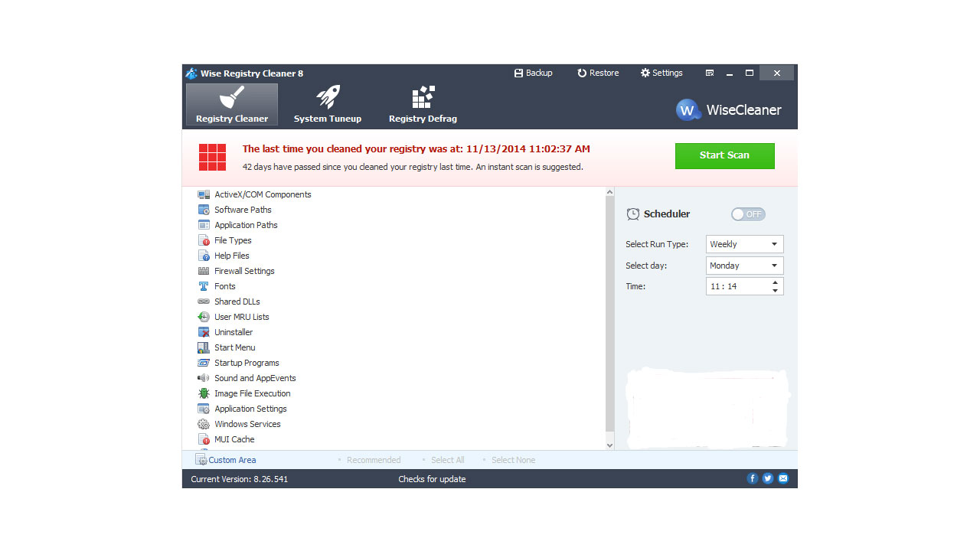This screenshot has height=551, width=980.
Task: Click the email contact icon
Action: 783,478
